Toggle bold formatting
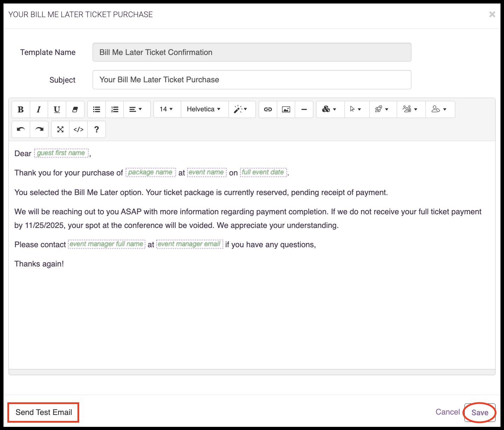Image resolution: width=504 pixels, height=430 pixels. [21, 110]
